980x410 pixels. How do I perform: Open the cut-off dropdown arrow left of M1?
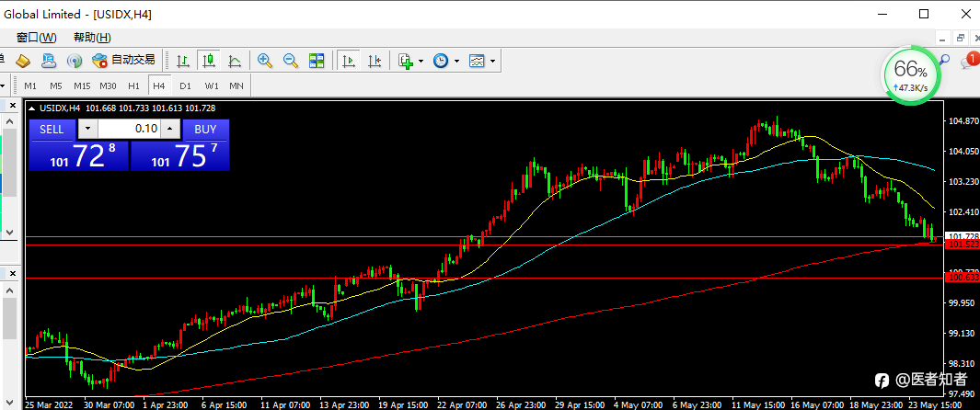(x=3, y=85)
